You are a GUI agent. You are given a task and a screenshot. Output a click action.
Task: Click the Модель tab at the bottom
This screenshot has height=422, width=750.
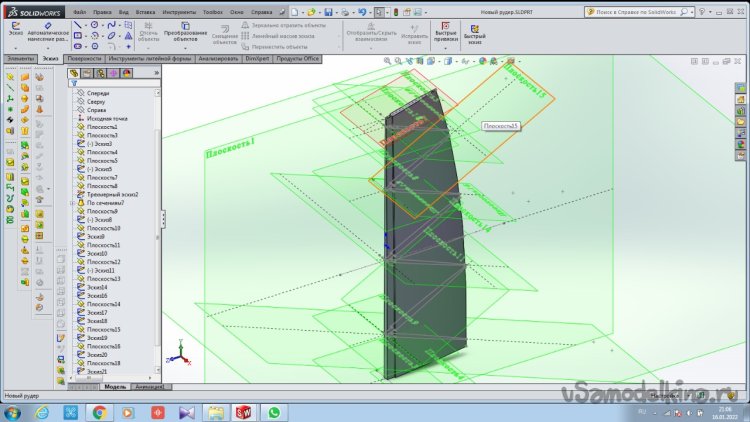[115, 386]
